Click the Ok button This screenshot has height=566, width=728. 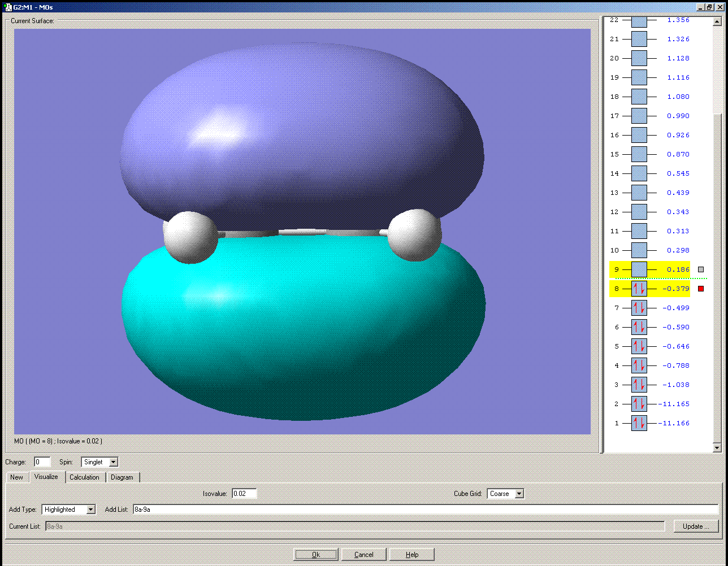point(315,554)
